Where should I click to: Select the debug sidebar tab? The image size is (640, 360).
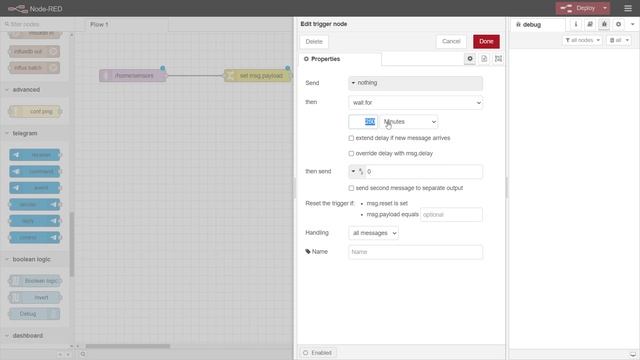point(538,25)
